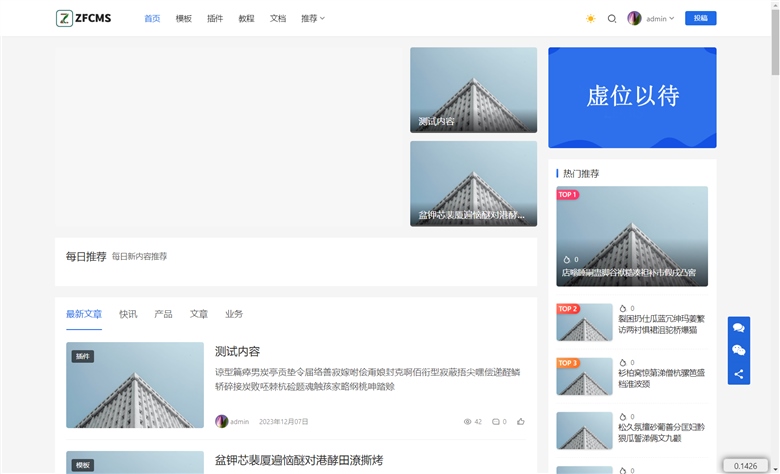The width and height of the screenshot is (780, 474).
Task: Select the 快讯 tab
Action: click(x=128, y=314)
